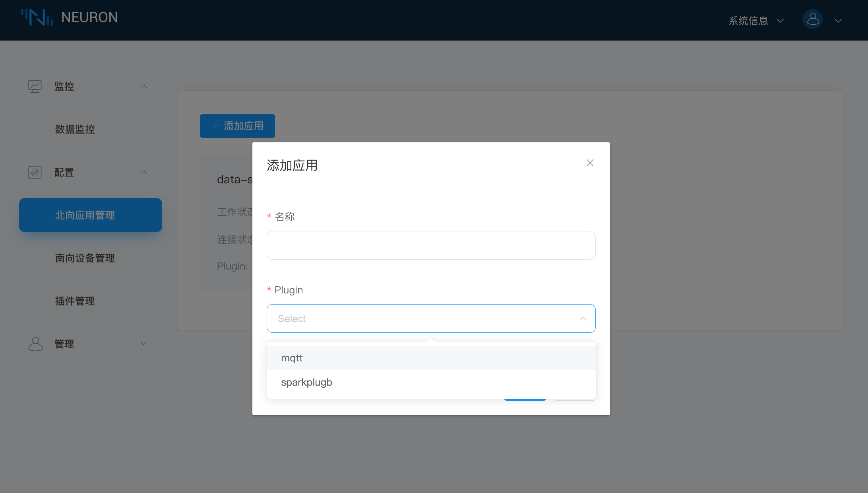868x493 pixels.
Task: Click the management person icon
Action: point(35,344)
